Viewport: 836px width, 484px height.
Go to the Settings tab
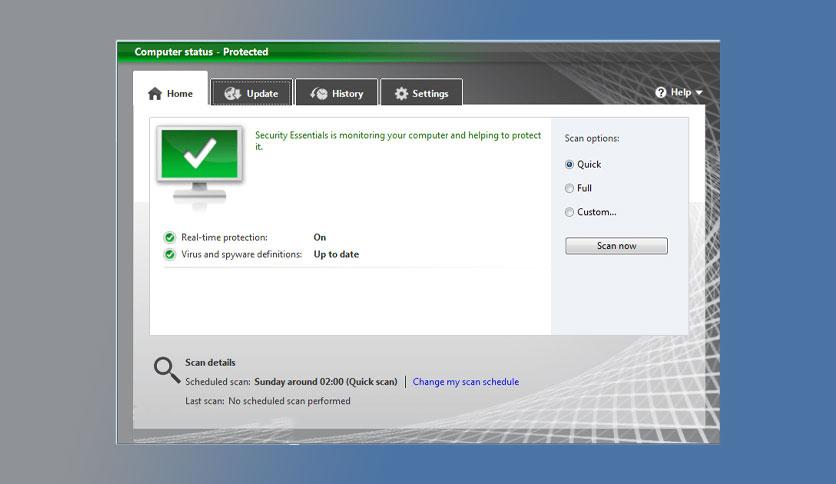pos(421,94)
